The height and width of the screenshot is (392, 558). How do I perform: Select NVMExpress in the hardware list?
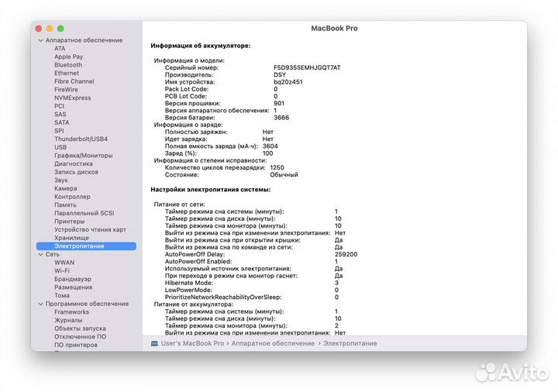[72, 98]
